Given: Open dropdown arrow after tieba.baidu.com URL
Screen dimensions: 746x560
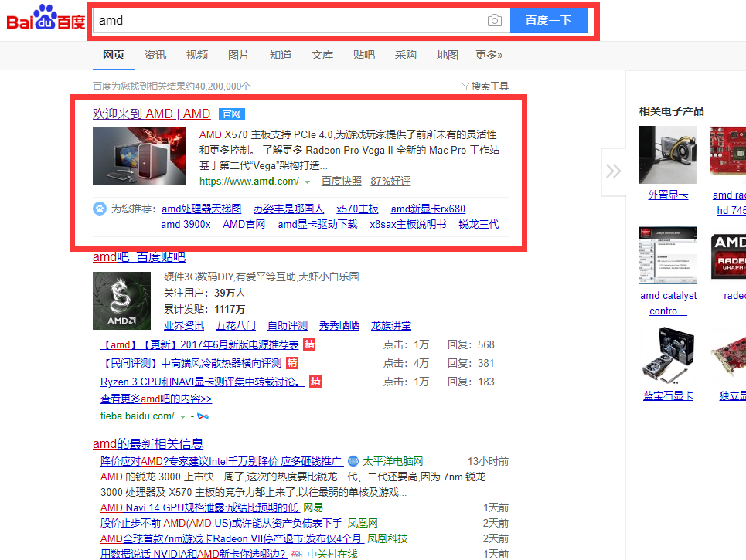Looking at the screenshot, I should [x=182, y=417].
